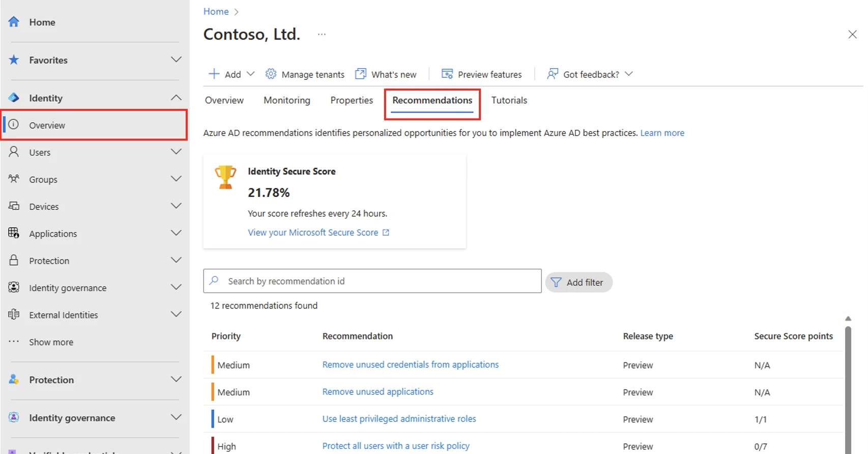Click the What's new external-link icon
The height and width of the screenshot is (454, 868).
[360, 74]
